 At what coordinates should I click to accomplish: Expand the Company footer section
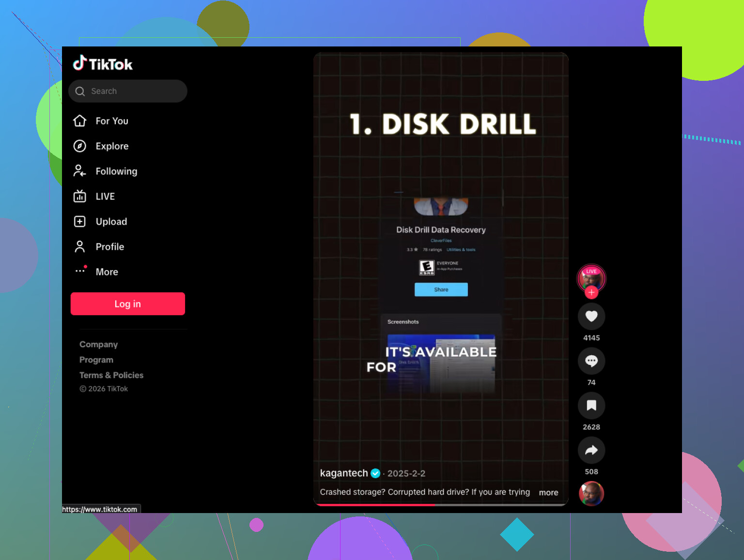99,344
